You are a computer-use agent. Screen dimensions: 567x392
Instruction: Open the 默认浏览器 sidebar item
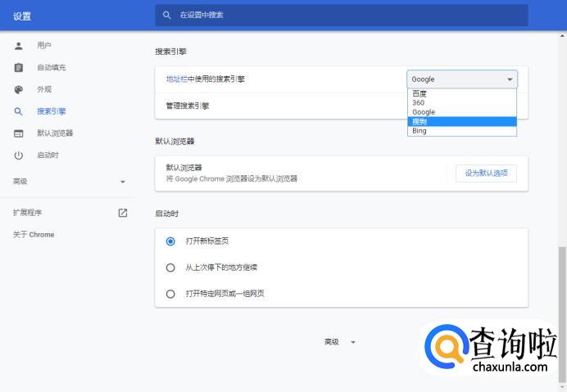click(55, 133)
